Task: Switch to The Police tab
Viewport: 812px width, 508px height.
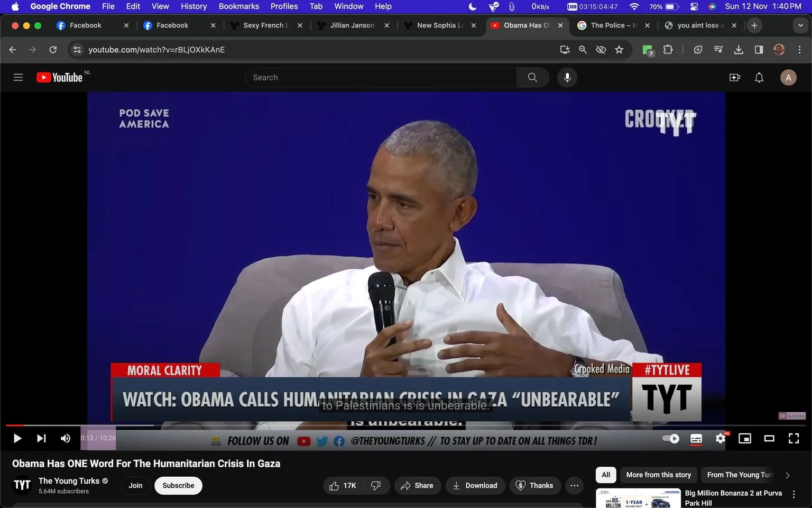Action: coord(613,25)
